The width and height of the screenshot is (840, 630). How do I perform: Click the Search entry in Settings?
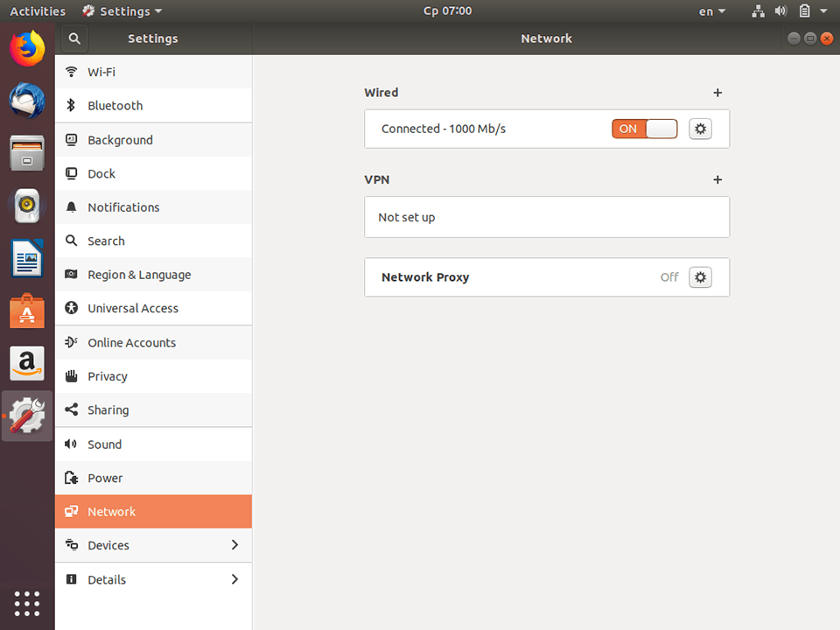coord(106,241)
